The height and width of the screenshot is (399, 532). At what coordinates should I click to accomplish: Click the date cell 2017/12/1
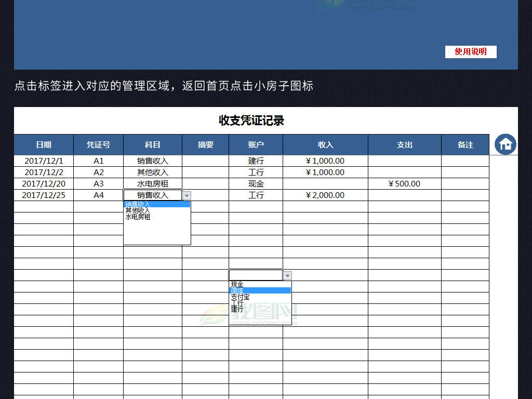[43, 161]
